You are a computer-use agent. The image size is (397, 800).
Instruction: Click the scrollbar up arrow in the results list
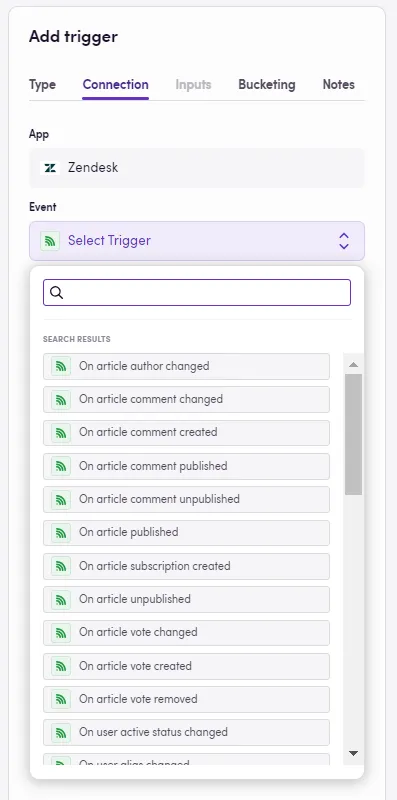353,364
